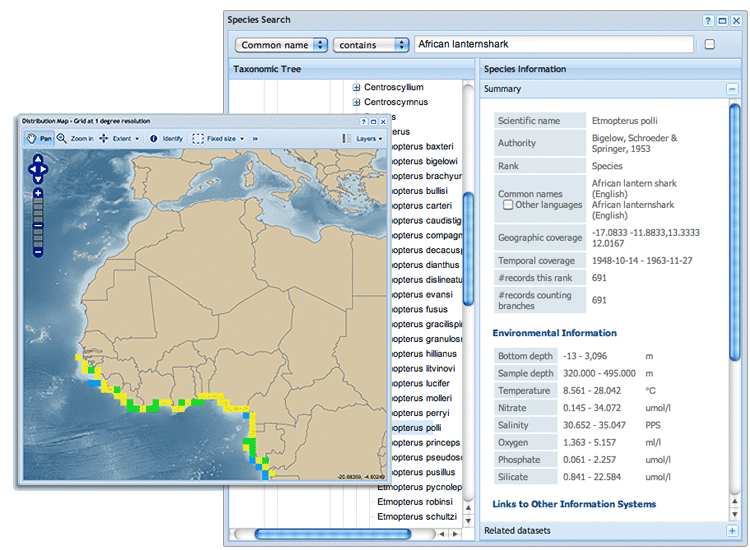Image resolution: width=750 pixels, height=550 pixels.
Task: Activate the Zoom in magnifier tool
Action: (x=75, y=139)
